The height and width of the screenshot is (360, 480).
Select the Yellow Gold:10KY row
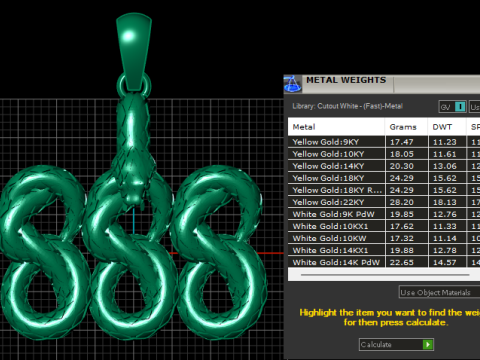pyautogui.click(x=384, y=154)
